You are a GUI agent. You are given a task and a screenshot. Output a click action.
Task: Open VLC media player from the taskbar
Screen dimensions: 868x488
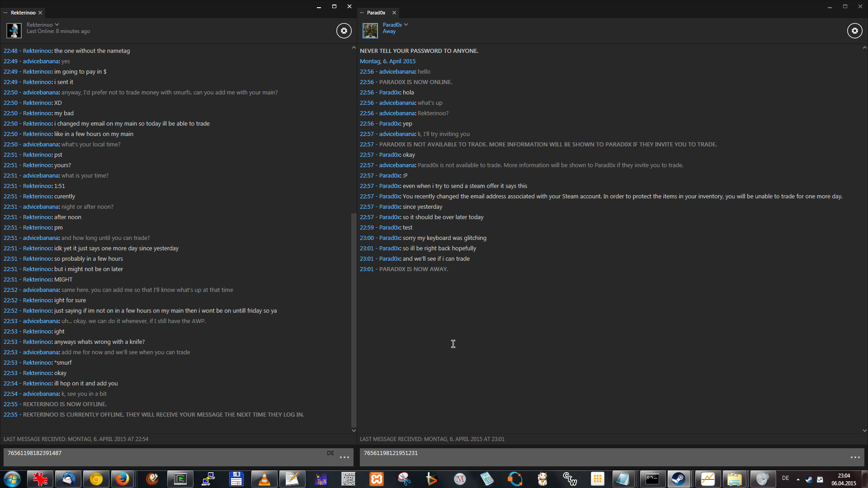pyautogui.click(x=264, y=479)
